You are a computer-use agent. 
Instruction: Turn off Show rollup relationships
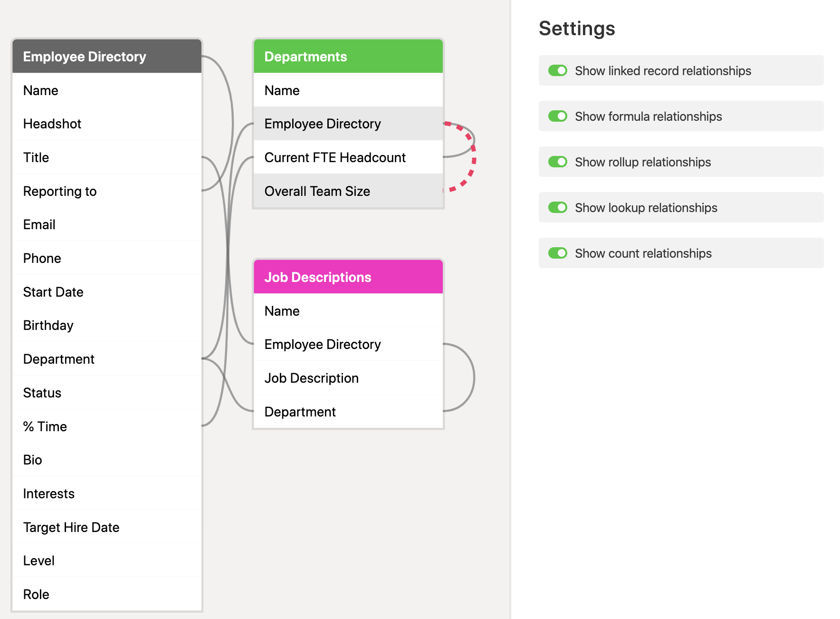pos(558,162)
